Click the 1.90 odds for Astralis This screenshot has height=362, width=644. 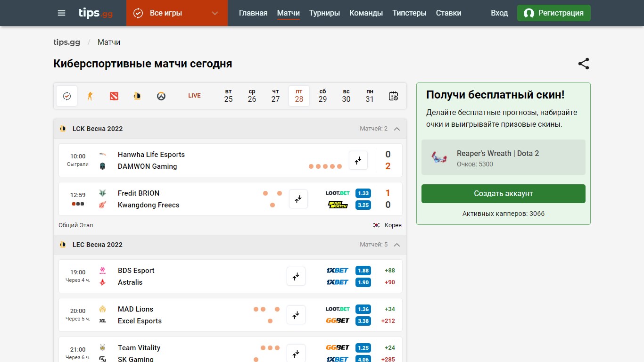(x=363, y=282)
